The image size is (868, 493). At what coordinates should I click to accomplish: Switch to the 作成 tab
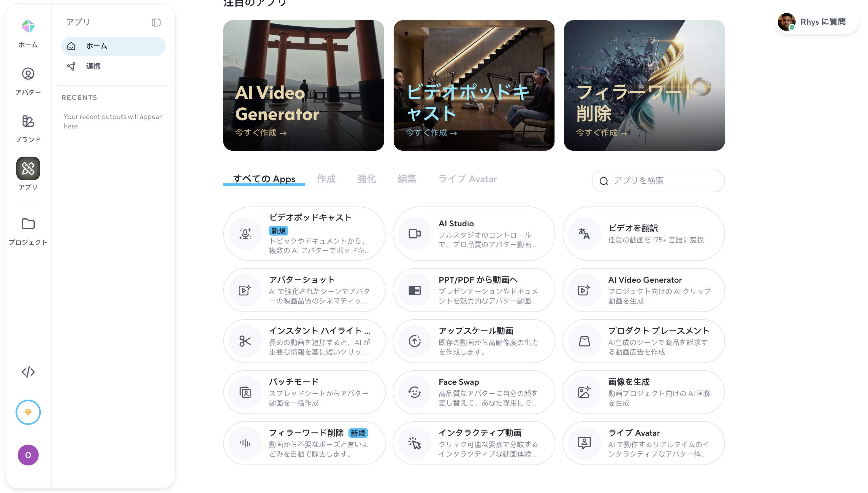pos(326,179)
